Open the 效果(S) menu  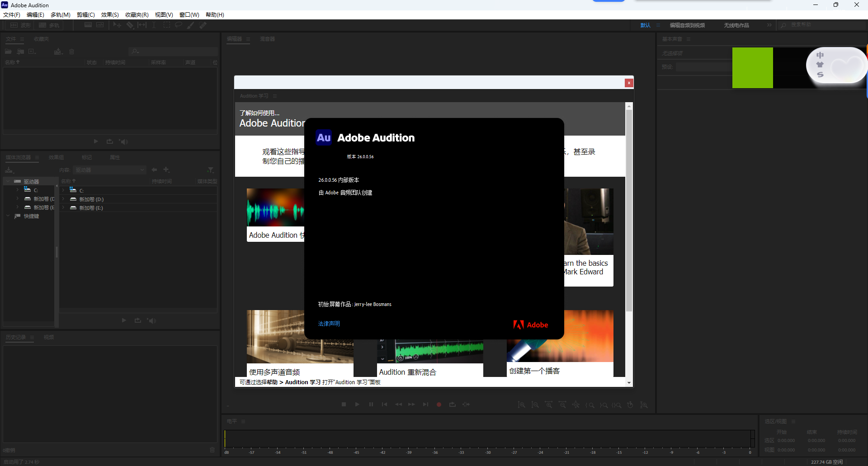[109, 14]
